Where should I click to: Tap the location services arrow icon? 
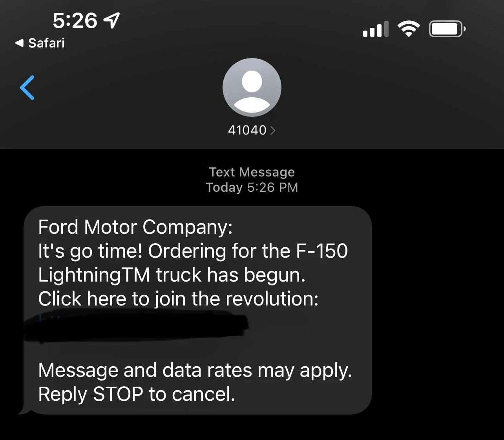point(111,20)
